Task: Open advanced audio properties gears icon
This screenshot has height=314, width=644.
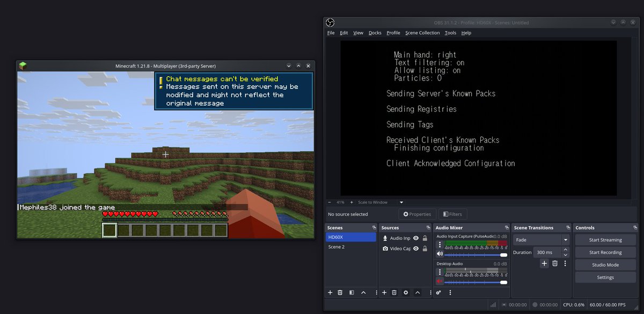Action: click(x=438, y=293)
